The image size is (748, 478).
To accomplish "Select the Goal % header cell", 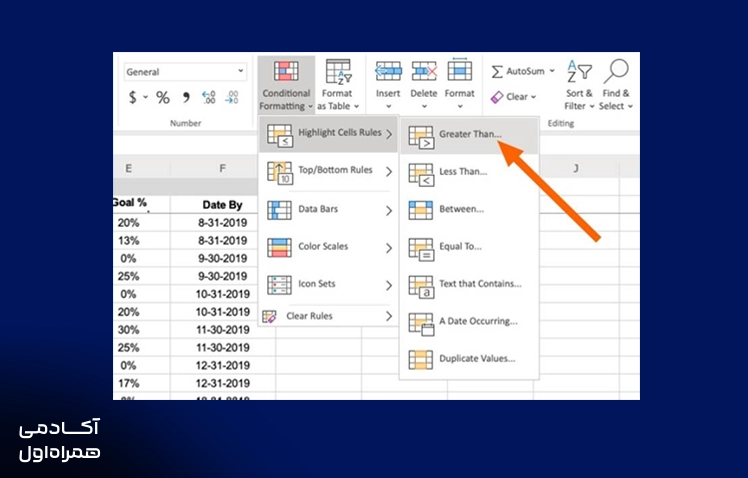I will coord(141,204).
